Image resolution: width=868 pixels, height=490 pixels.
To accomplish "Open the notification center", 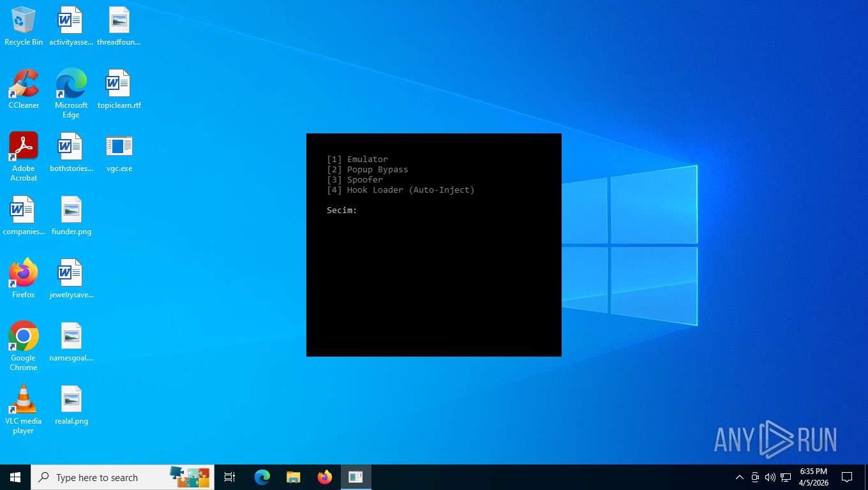I will (847, 477).
